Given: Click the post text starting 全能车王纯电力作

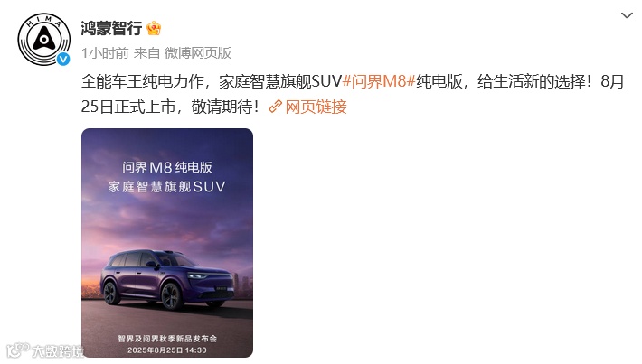Looking at the screenshot, I should click(x=353, y=94).
